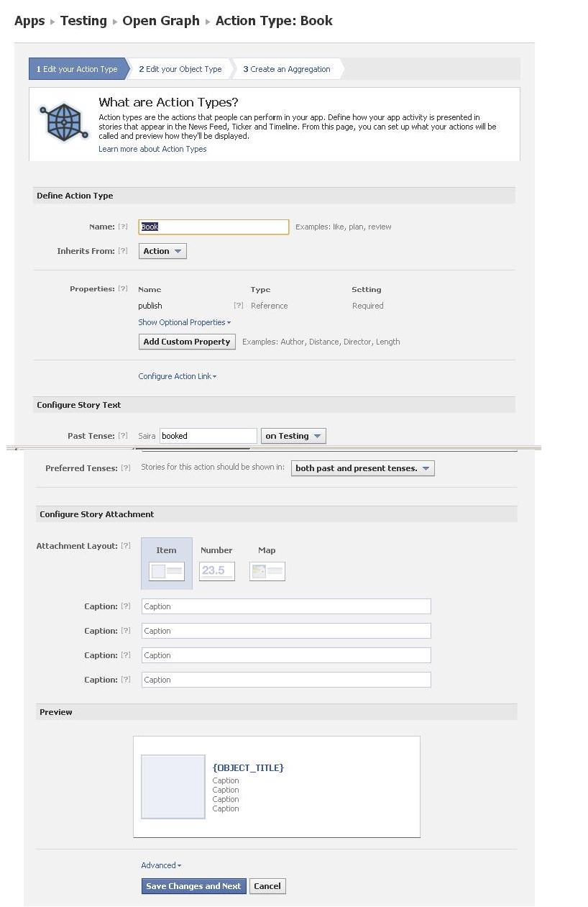This screenshot has width=588, height=907.
Task: Click help [?] beside Inherits From
Action: (123, 251)
